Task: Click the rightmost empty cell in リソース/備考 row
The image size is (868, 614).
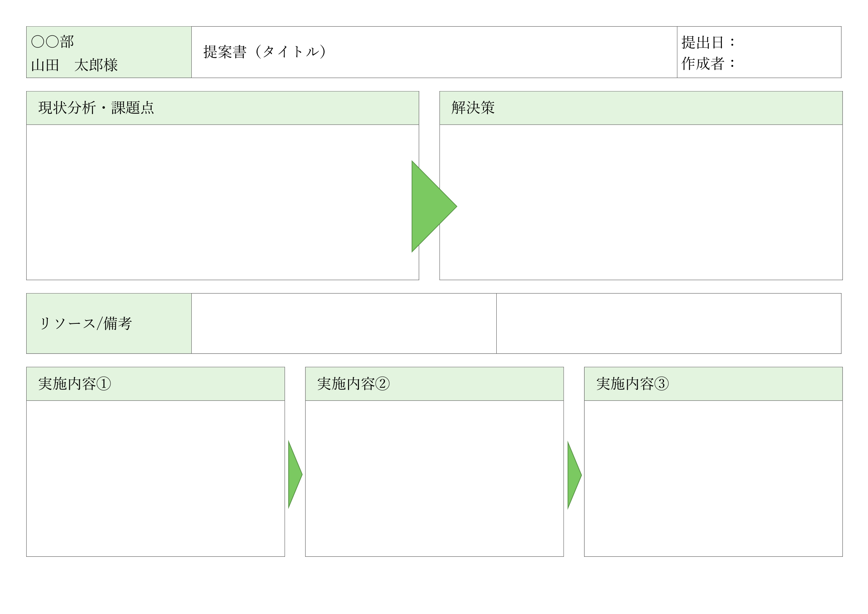Action: pyautogui.click(x=668, y=323)
